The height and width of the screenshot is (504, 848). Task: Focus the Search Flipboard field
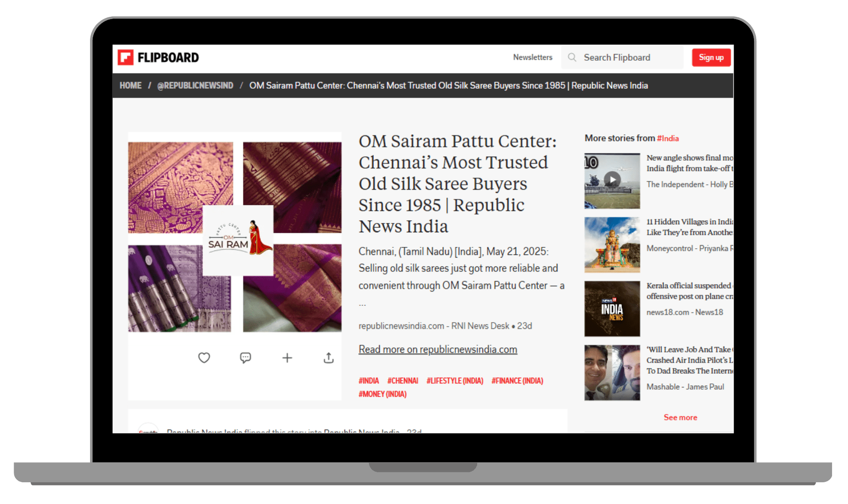(622, 57)
